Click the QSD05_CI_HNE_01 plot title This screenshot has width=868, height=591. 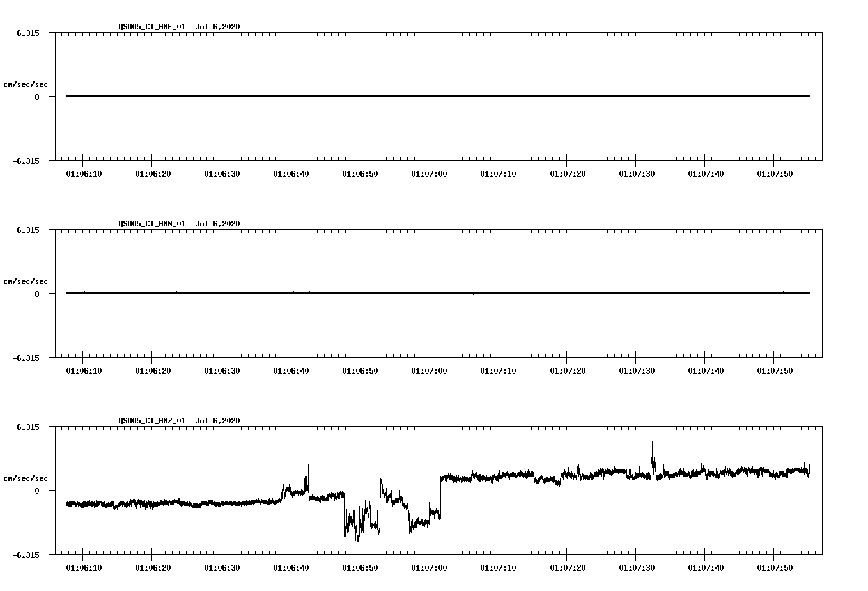(x=152, y=26)
